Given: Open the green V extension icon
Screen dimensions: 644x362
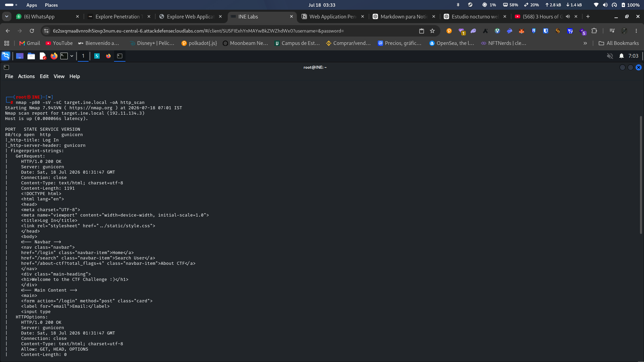Looking at the screenshot, I should point(497,31).
